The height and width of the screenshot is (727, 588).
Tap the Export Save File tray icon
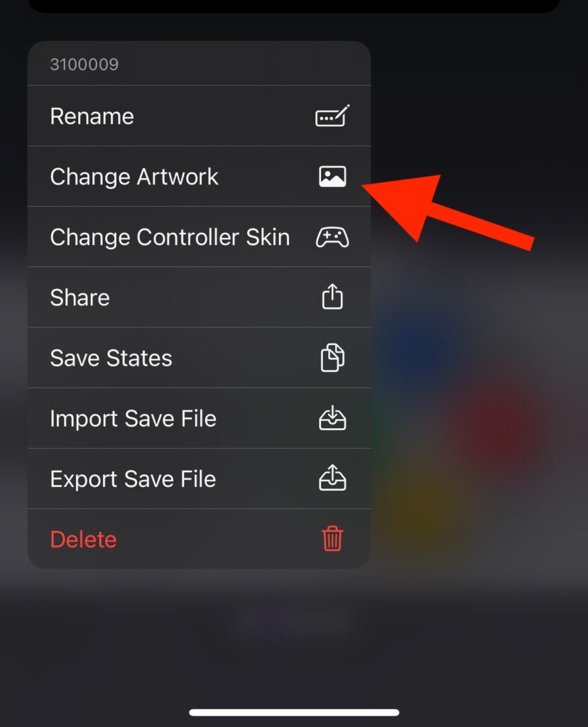click(x=332, y=478)
